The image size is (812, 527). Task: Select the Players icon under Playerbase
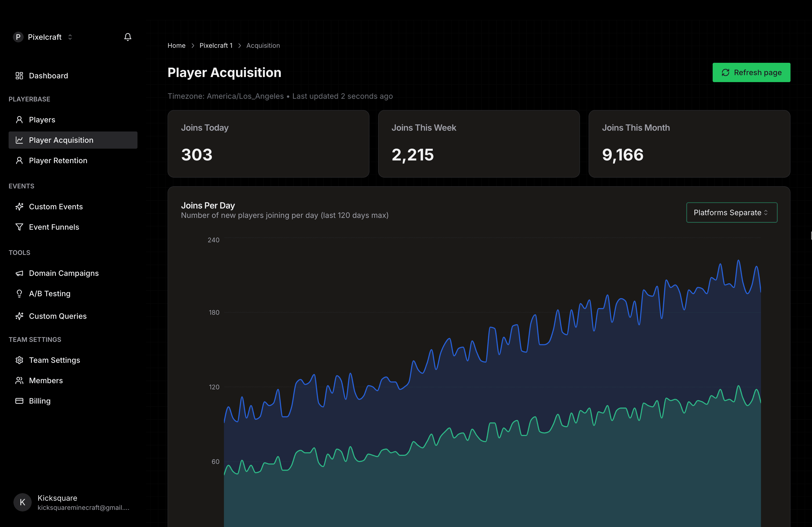[x=19, y=119]
